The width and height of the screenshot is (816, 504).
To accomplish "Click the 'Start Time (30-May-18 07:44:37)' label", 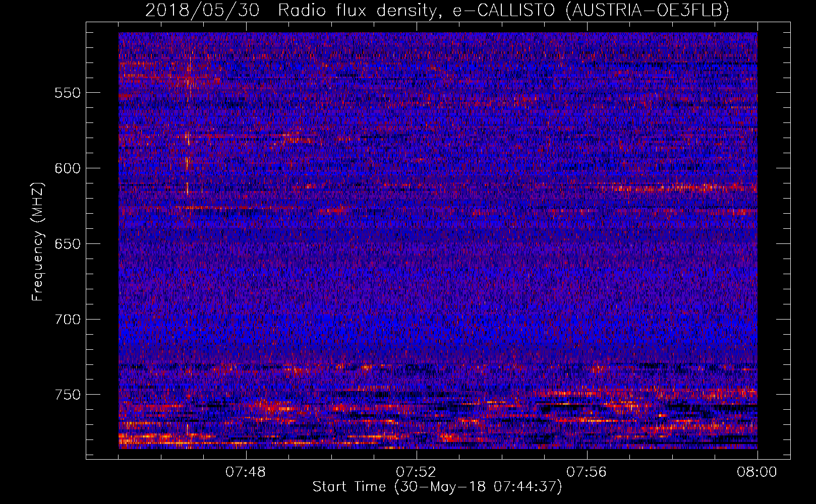I will pos(437,487).
